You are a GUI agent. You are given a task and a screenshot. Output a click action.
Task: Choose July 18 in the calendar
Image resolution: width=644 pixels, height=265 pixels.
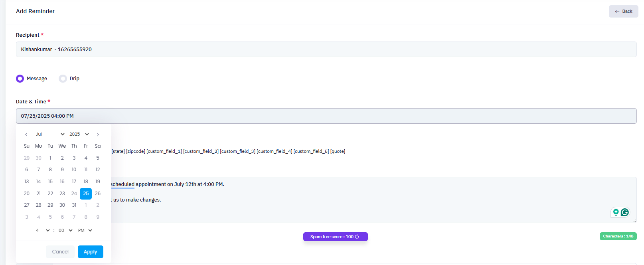click(x=86, y=182)
